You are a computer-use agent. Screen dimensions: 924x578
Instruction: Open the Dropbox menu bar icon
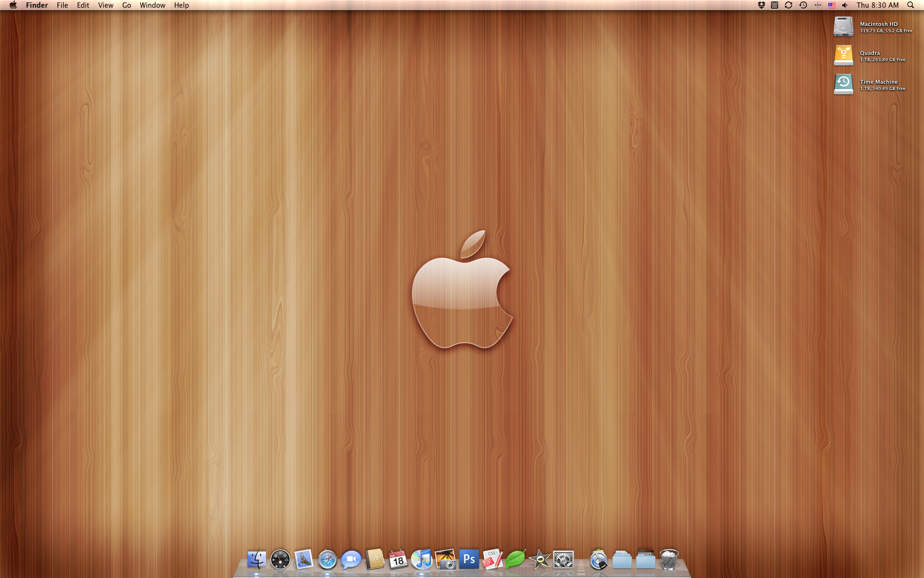click(x=761, y=5)
